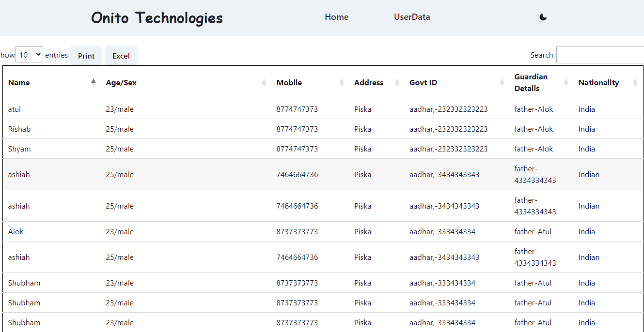Sort table by Age/Sex column arrows
644x332 pixels.
(264, 83)
